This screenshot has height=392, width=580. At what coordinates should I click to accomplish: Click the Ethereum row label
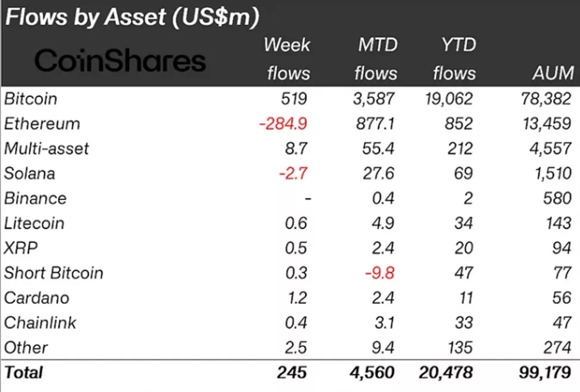point(42,124)
